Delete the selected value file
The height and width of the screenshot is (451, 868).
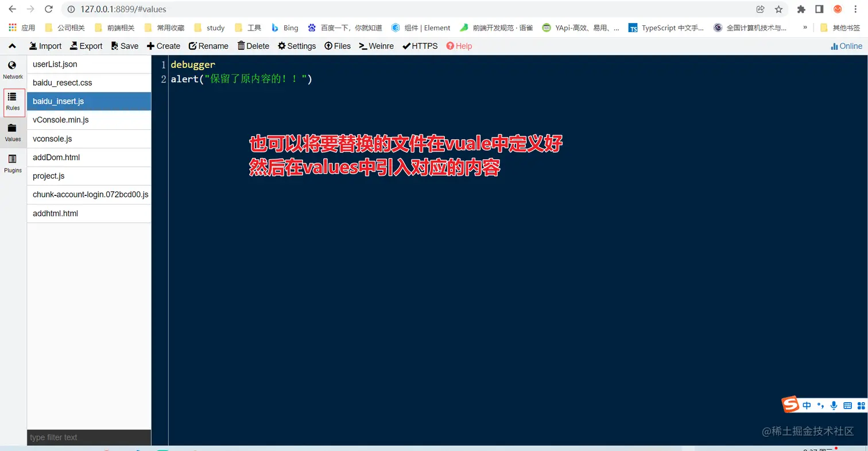click(x=253, y=46)
